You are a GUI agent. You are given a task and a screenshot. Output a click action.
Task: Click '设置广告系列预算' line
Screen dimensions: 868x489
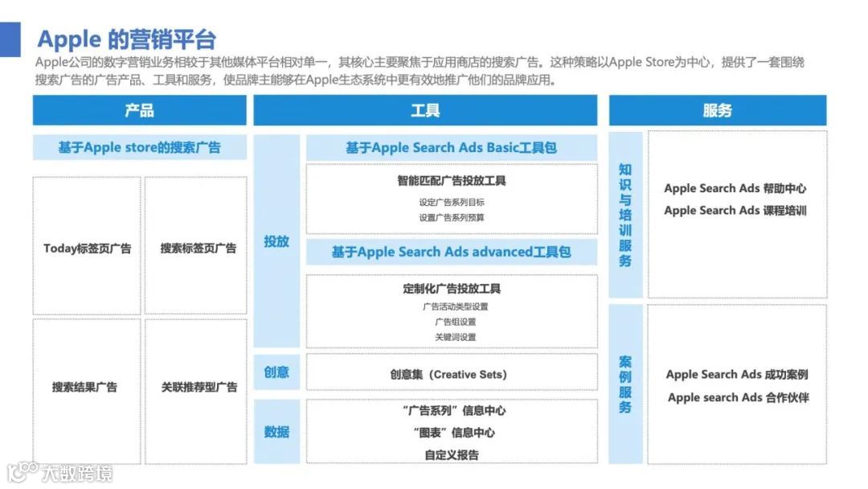point(451,218)
